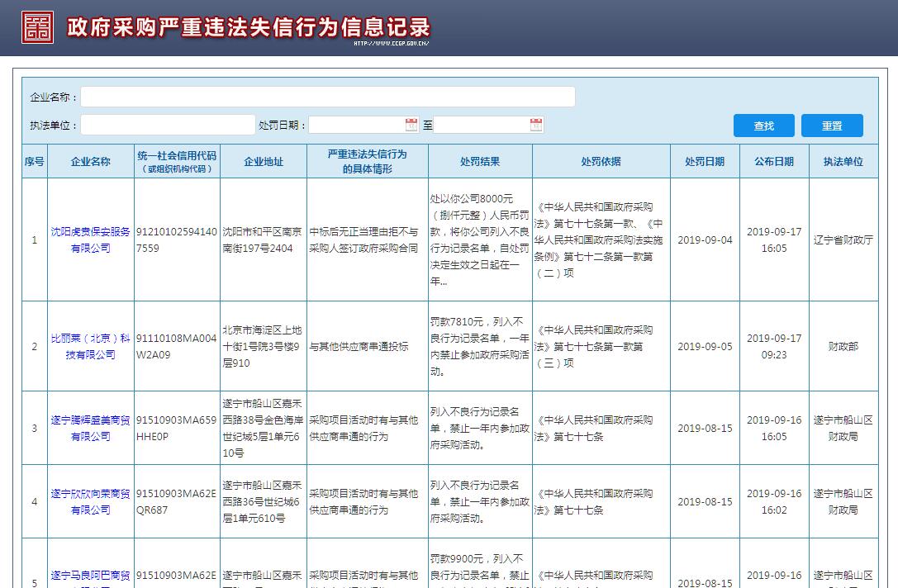
Task: Click the 执法单位 input field
Action: [168, 125]
